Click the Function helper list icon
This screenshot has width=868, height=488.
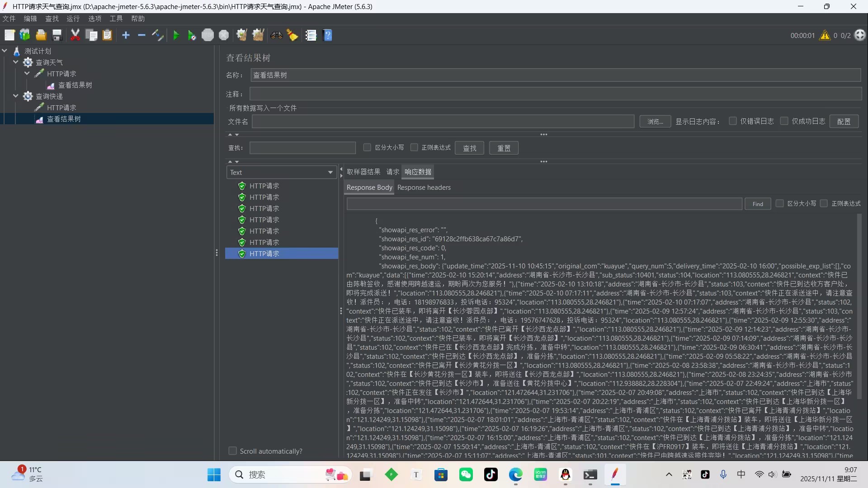311,35
